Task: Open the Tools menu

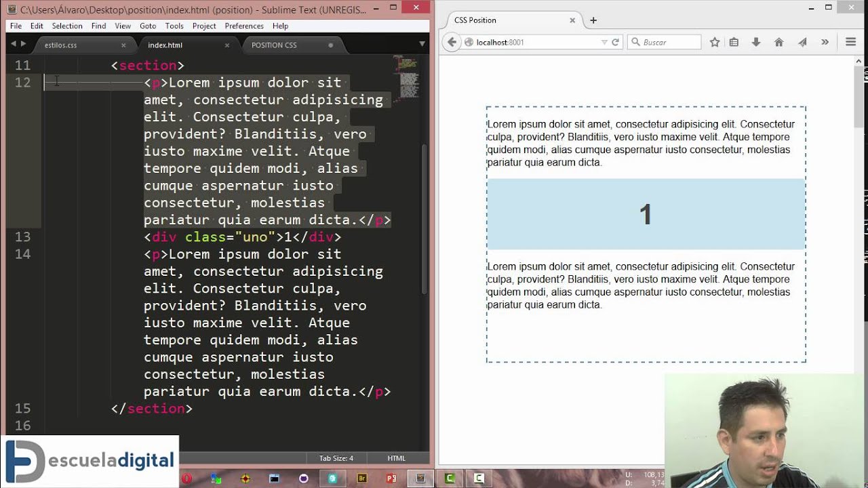Action: pos(174,26)
